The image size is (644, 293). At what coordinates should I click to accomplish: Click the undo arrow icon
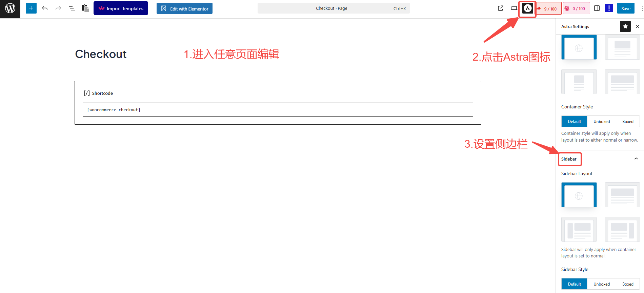pos(45,8)
